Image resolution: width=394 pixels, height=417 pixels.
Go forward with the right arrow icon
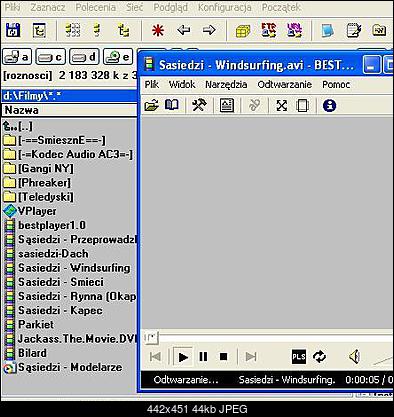pos(209,30)
